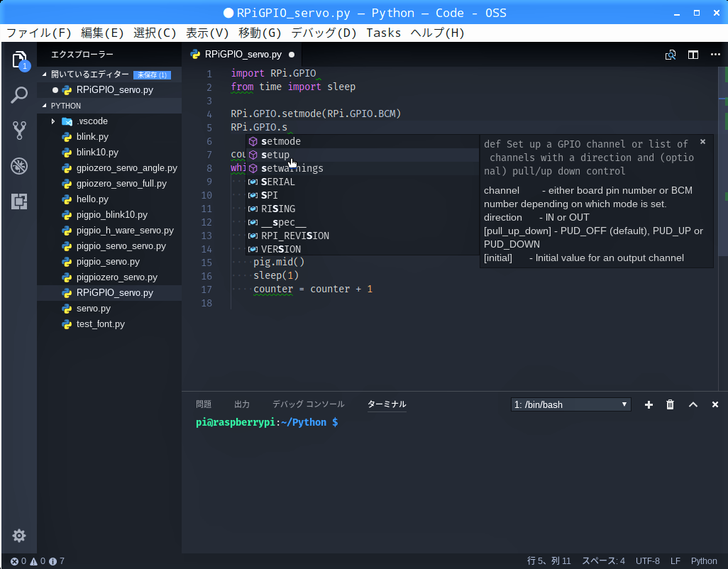
Task: Open the 移動(G) menu
Action: [x=260, y=33]
